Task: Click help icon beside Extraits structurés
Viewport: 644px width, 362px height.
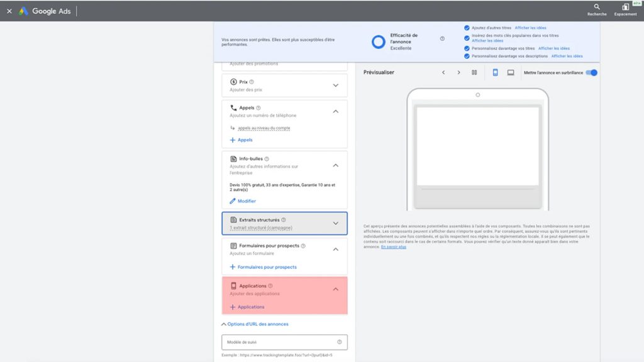Action: pyautogui.click(x=284, y=220)
